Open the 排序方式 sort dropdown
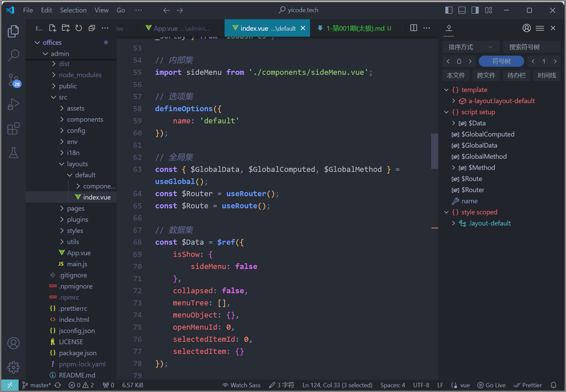The width and height of the screenshot is (566, 392). (x=471, y=47)
